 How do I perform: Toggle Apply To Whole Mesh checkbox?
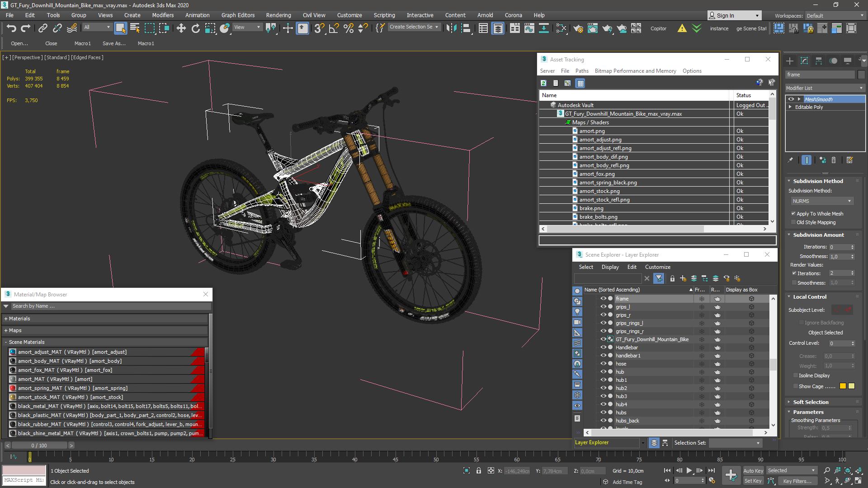(793, 214)
